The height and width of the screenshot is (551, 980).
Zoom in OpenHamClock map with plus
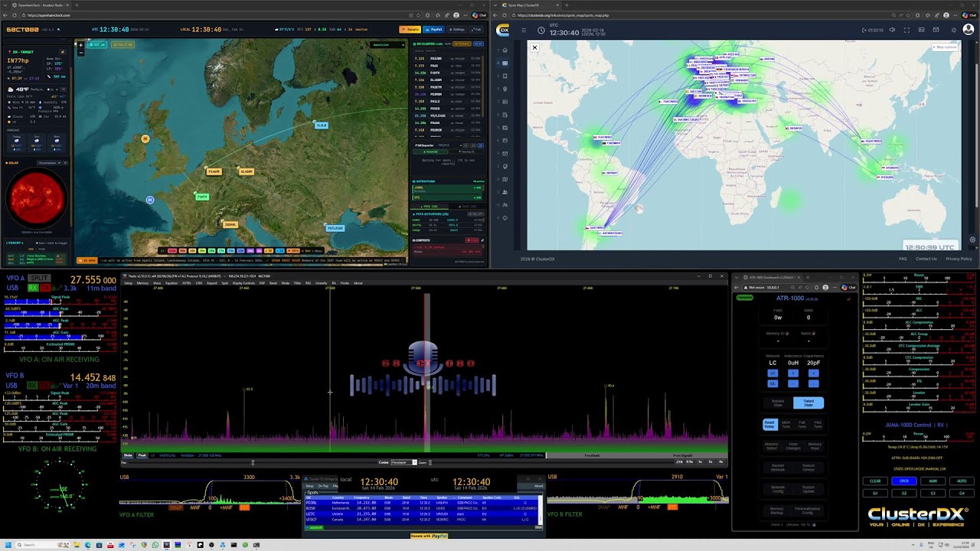(80, 45)
